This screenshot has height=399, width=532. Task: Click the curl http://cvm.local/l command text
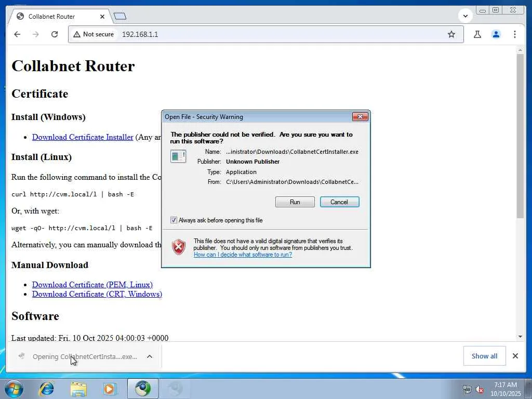[73, 194]
